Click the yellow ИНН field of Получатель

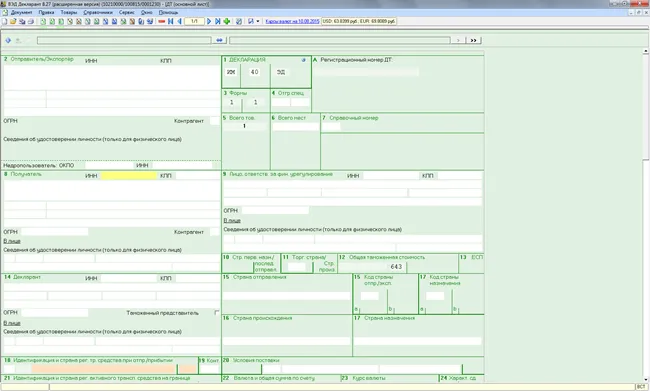pyautogui.click(x=129, y=176)
